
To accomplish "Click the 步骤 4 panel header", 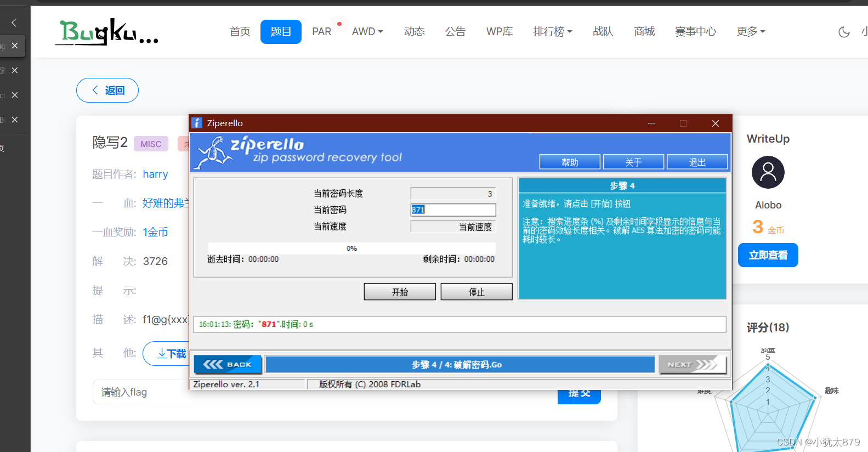I will [622, 185].
